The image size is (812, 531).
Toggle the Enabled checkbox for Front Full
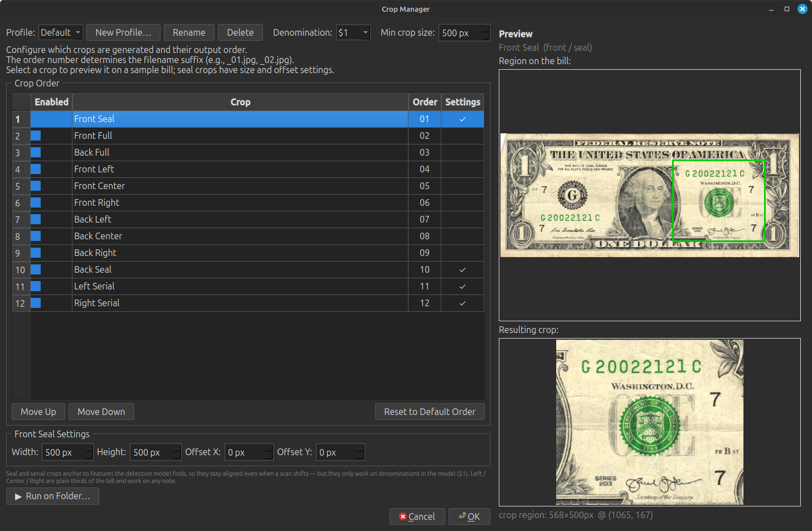[36, 136]
